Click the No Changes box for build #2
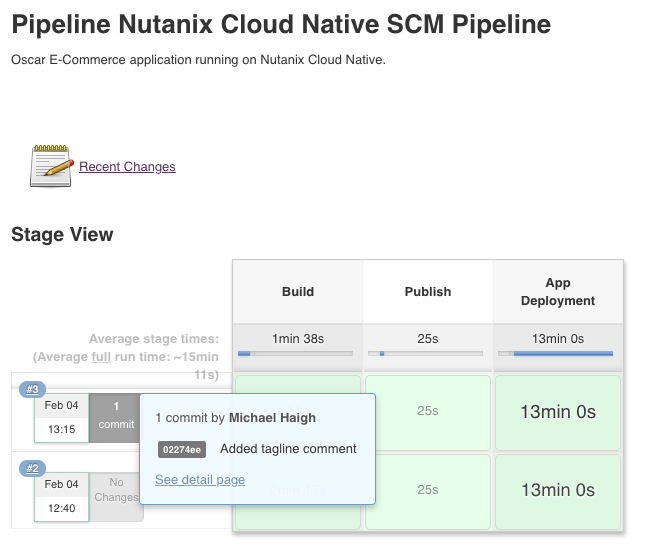648x556 pixels. point(116,497)
